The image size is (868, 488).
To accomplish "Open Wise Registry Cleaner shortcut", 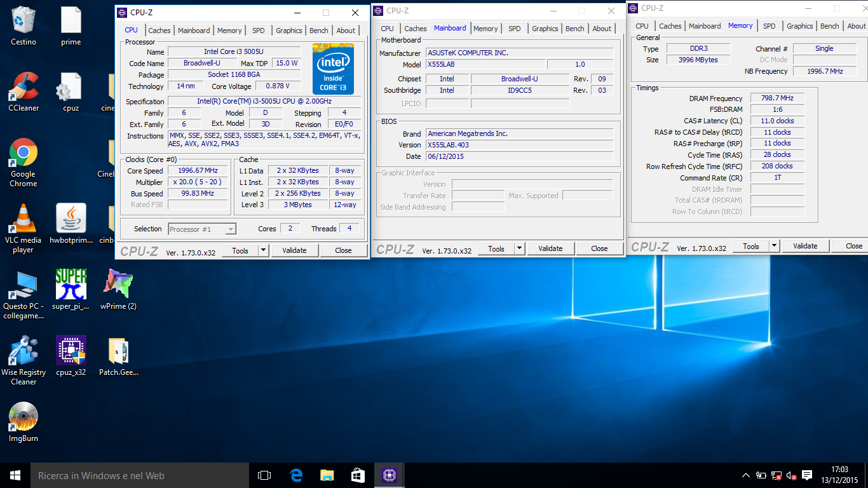I will click(x=24, y=361).
